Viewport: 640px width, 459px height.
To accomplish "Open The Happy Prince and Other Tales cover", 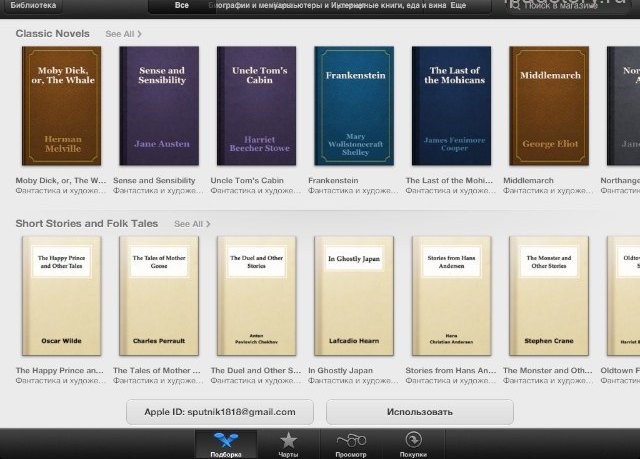I will [x=61, y=296].
